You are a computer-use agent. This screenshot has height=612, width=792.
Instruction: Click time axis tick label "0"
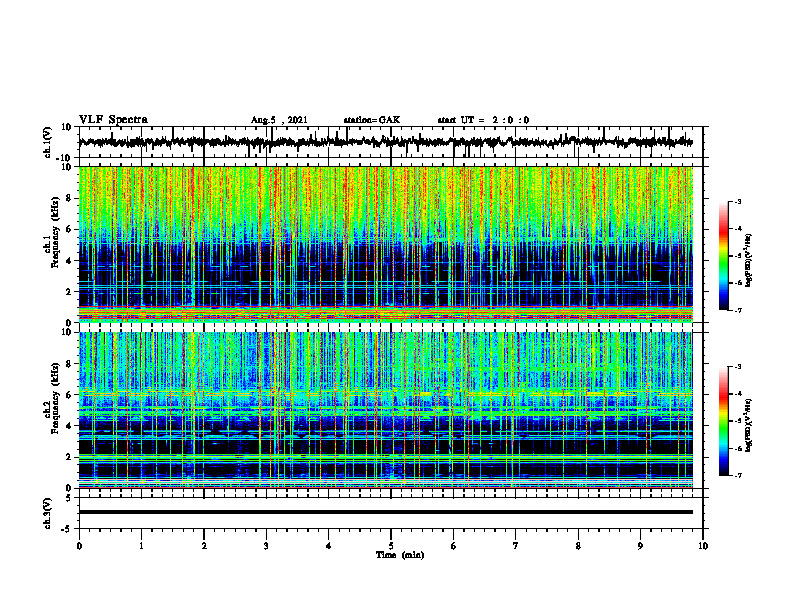tap(79, 546)
